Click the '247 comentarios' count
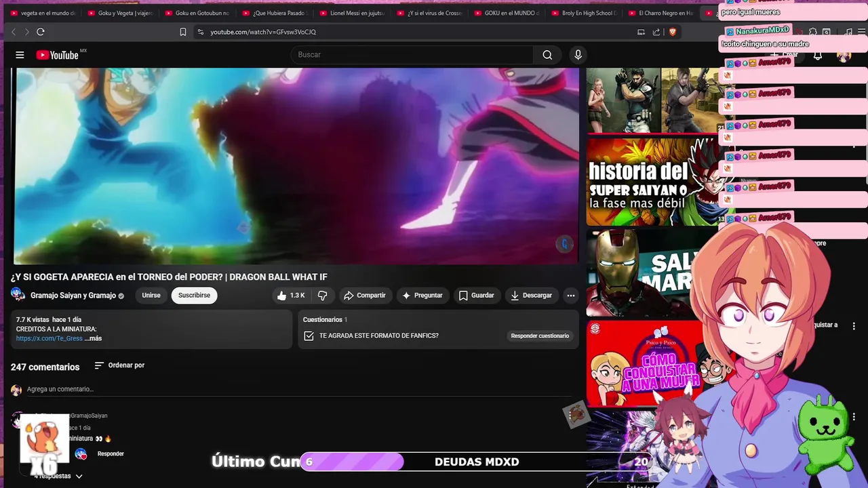 (45, 367)
